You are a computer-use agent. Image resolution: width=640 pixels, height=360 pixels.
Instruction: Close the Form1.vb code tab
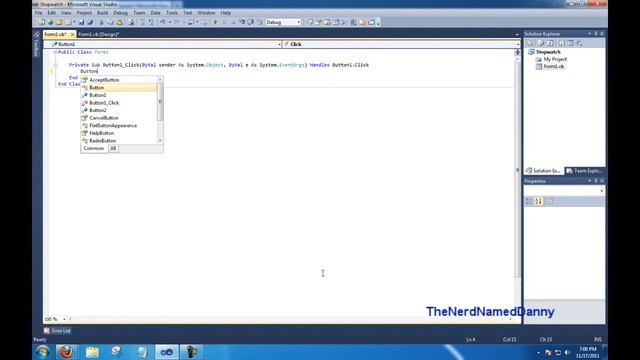click(72, 34)
